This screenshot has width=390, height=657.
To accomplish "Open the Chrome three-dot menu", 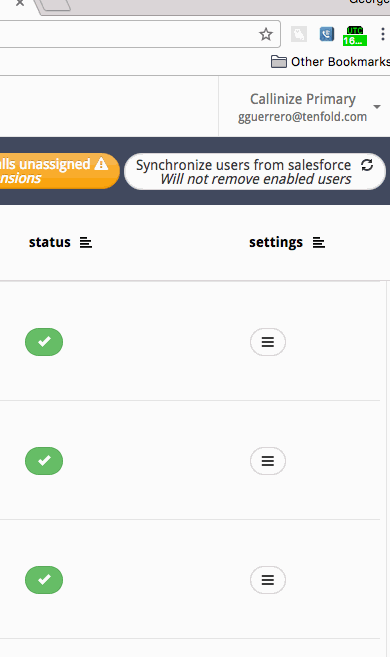I will (382, 34).
